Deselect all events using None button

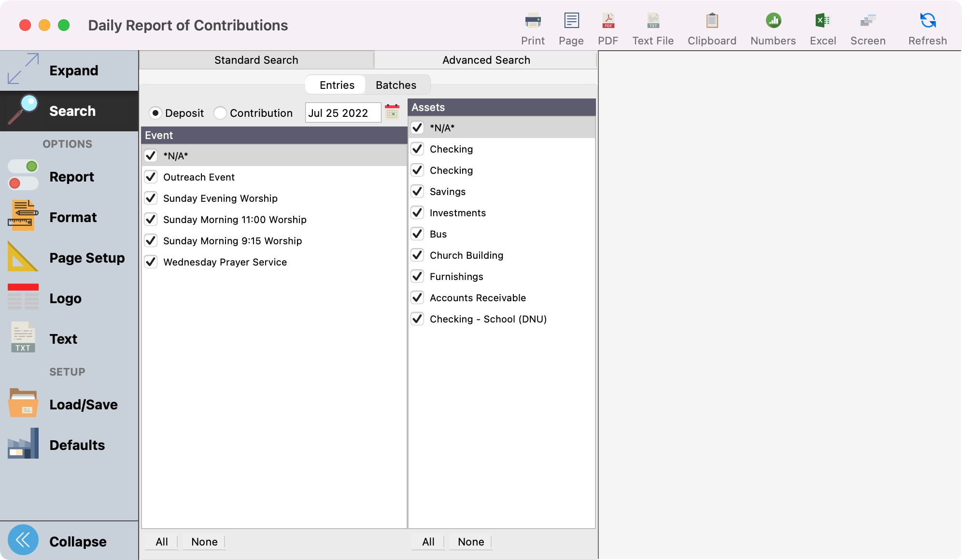(203, 542)
